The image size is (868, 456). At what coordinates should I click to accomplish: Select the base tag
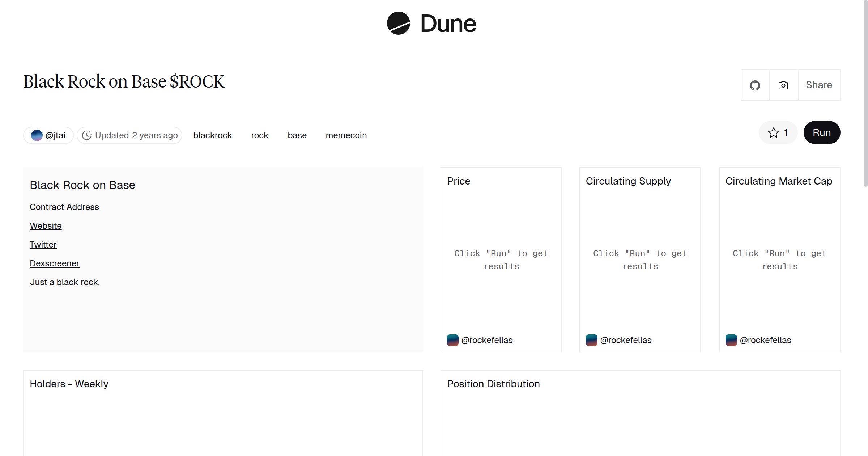(297, 135)
